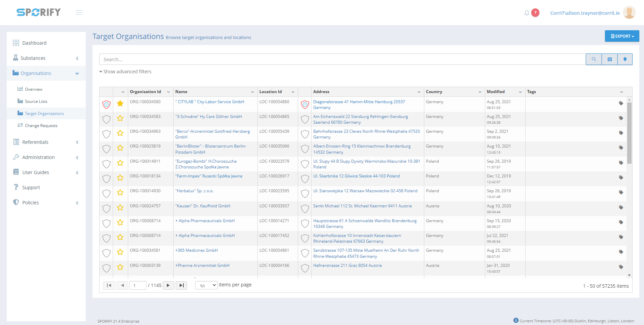Toggle favorite star for +365 Medicines GmbH
The width and height of the screenshot is (644, 325).
click(x=120, y=252)
